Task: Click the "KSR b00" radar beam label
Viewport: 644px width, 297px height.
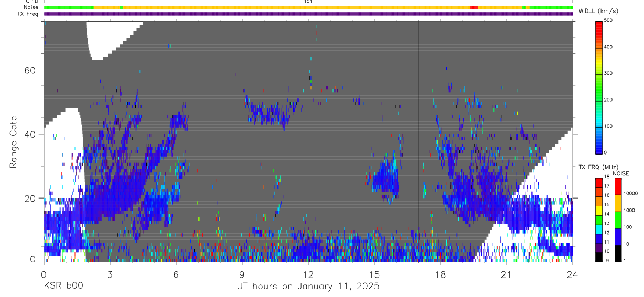Action: click(63, 287)
